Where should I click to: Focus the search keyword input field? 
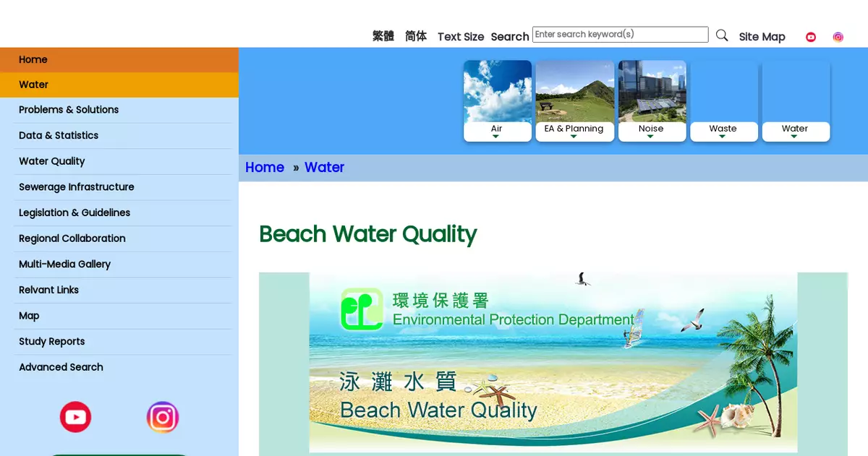pyautogui.click(x=620, y=35)
